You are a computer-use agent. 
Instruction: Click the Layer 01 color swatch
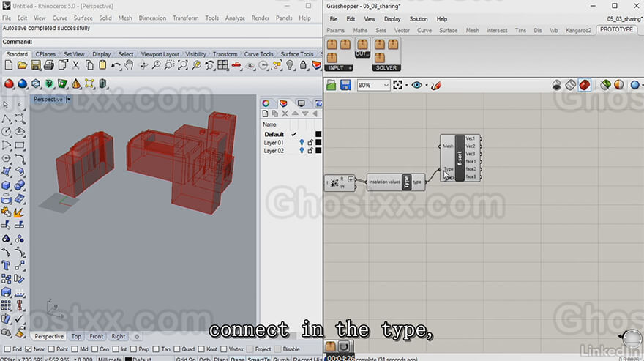point(318,142)
